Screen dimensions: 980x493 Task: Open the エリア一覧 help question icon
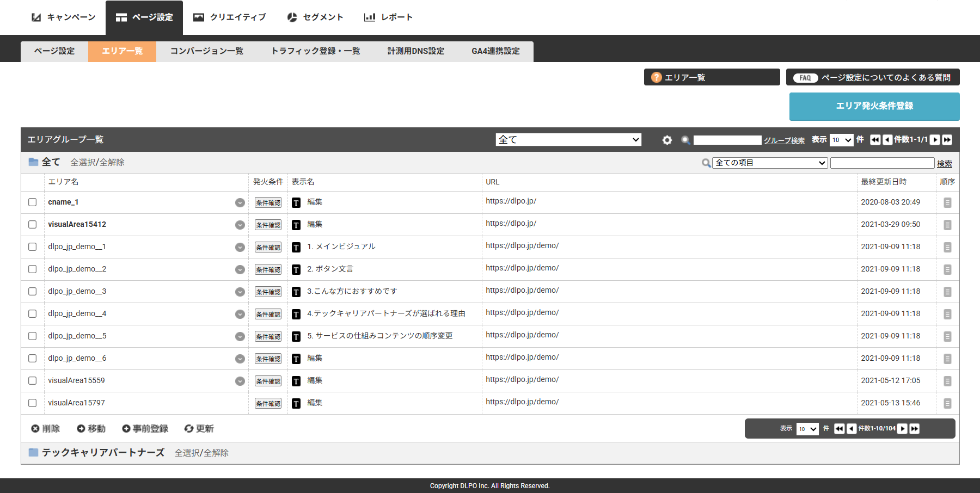pos(657,77)
